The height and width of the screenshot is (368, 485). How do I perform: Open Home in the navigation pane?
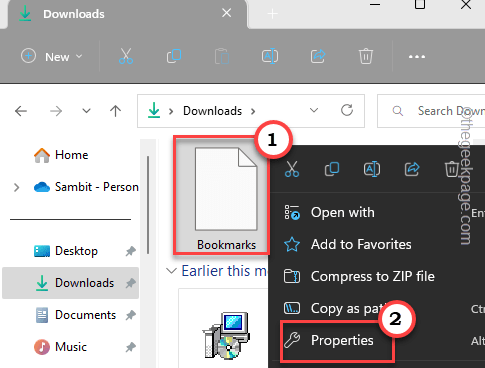[x=61, y=155]
